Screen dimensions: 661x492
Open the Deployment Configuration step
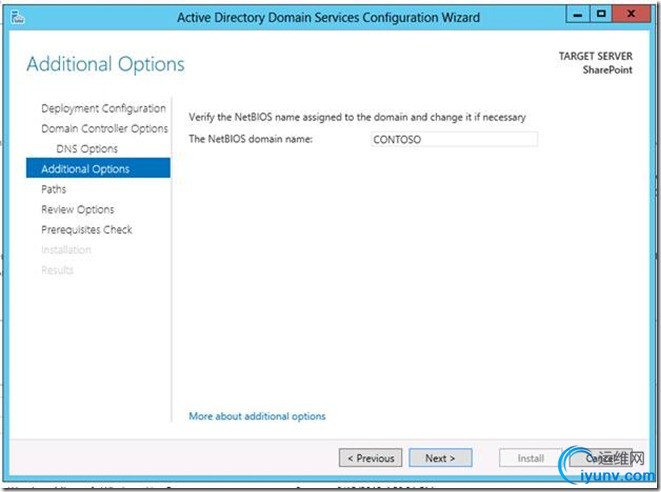103,108
